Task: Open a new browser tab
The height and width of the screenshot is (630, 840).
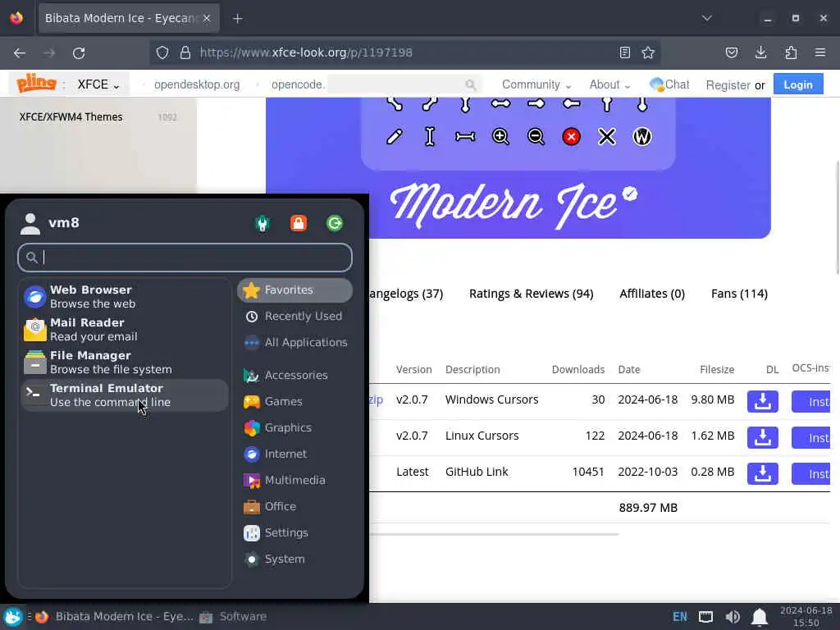Action: tap(237, 19)
